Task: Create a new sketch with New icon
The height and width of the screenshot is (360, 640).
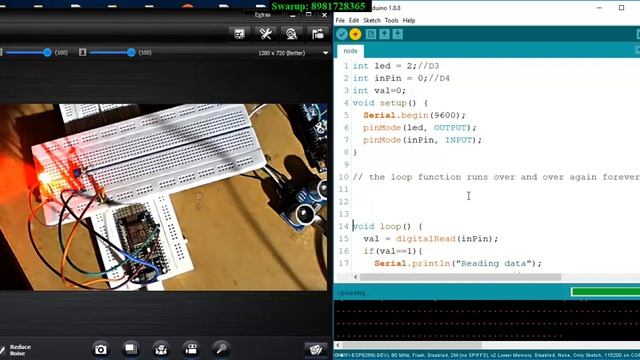Action: [x=371, y=34]
